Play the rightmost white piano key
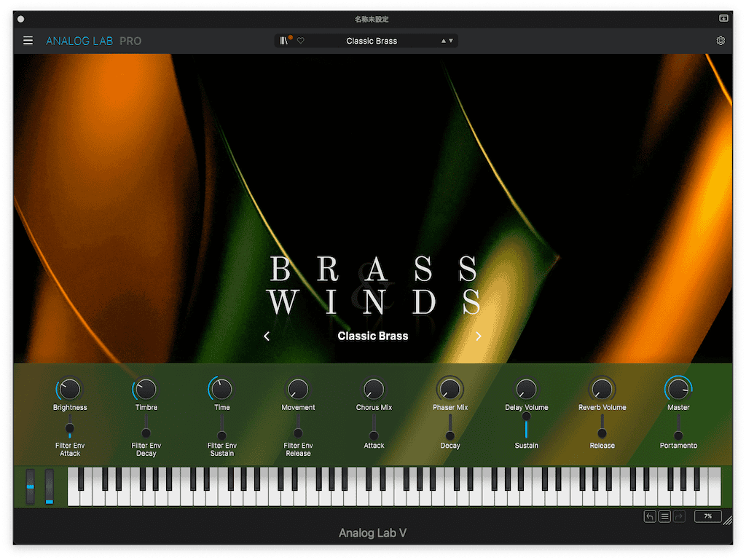746x560 pixels. click(x=715, y=486)
